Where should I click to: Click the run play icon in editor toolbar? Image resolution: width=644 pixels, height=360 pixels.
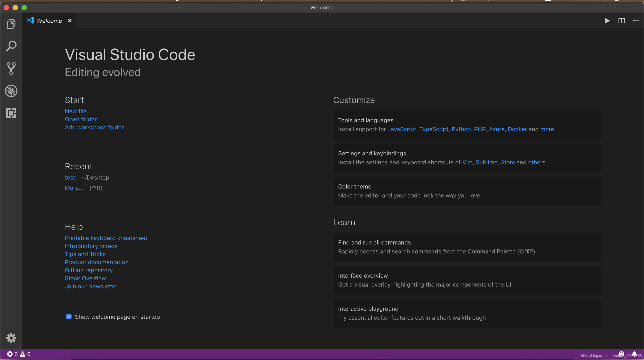607,21
